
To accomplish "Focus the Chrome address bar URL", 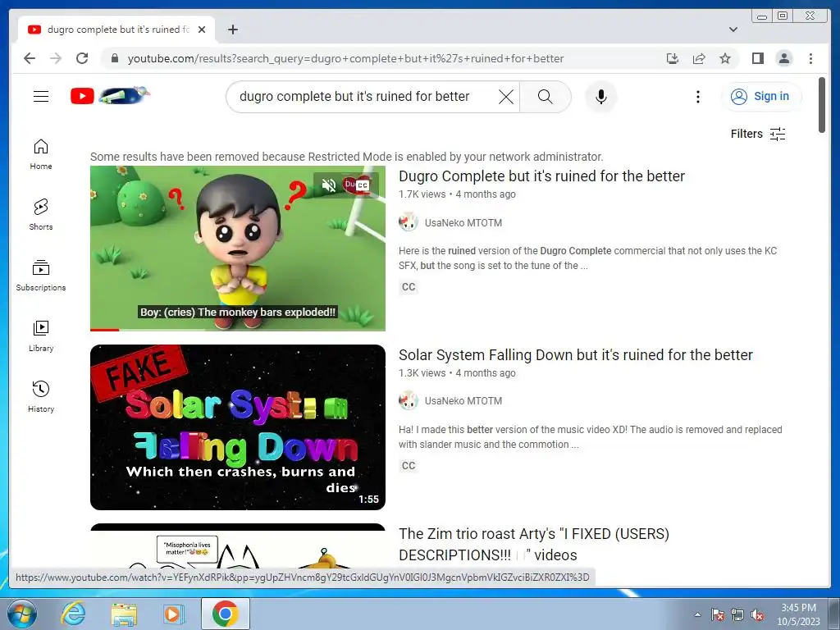I will click(345, 58).
